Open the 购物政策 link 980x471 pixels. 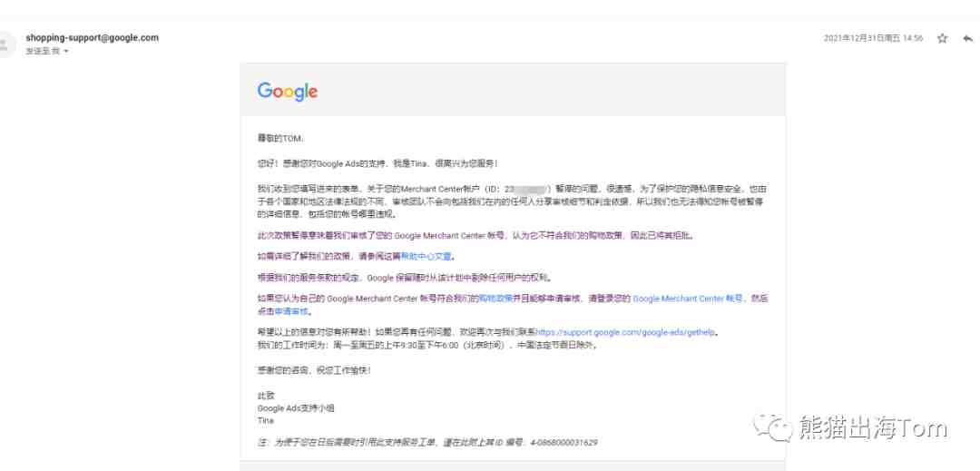point(496,299)
